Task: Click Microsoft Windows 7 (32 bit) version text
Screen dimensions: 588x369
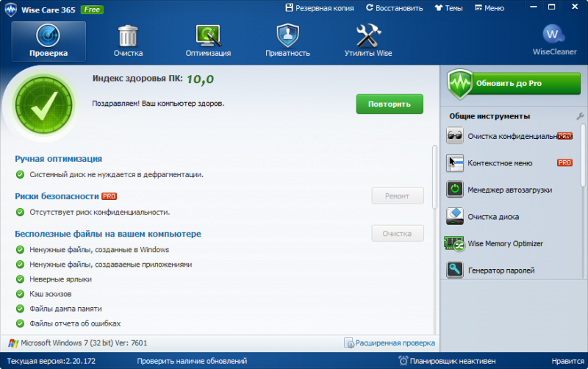Action: pyautogui.click(x=84, y=343)
